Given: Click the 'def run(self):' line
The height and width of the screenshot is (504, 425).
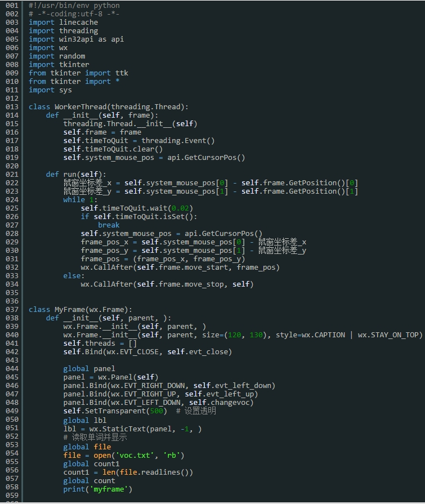Looking at the screenshot, I should pos(76,174).
